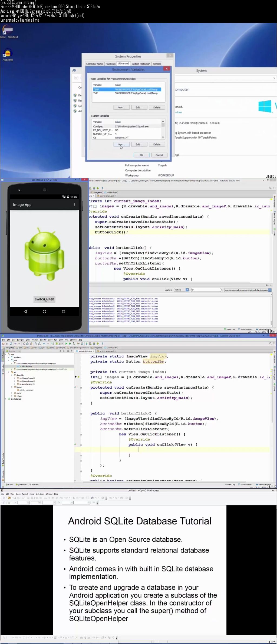This screenshot has height=644, width=277.
Task: Open the Navigate menu in Android Studio
Action: tap(21, 340)
